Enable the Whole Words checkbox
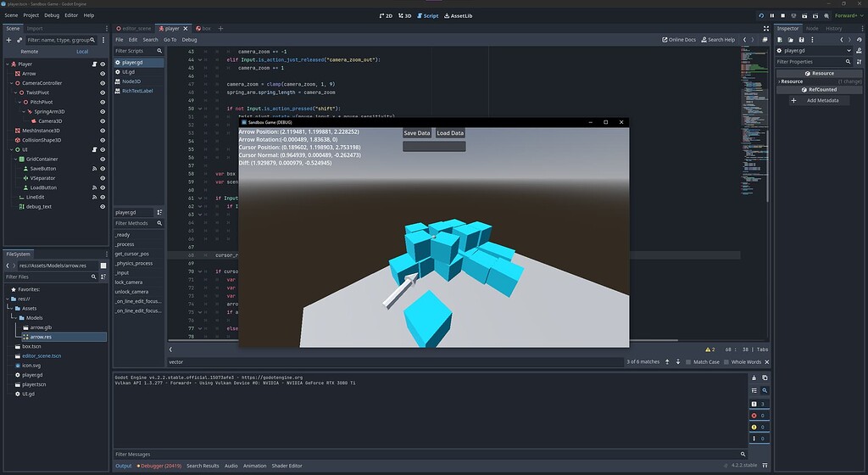The height and width of the screenshot is (475, 868). point(726,362)
